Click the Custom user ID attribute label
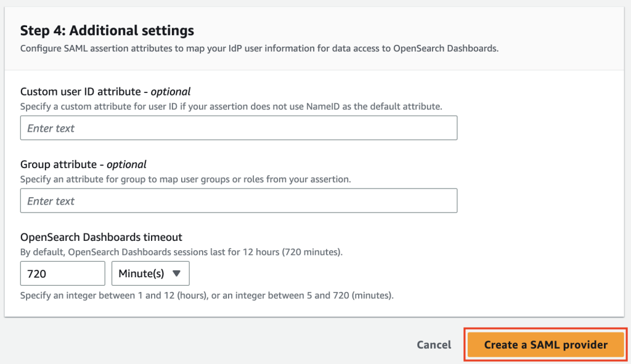The height and width of the screenshot is (364, 631). tap(80, 92)
